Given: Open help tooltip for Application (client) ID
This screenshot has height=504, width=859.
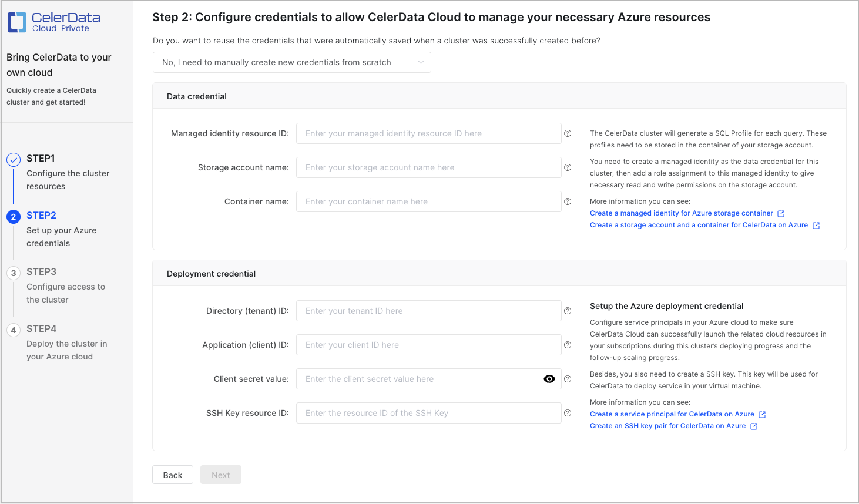Looking at the screenshot, I should [x=567, y=345].
